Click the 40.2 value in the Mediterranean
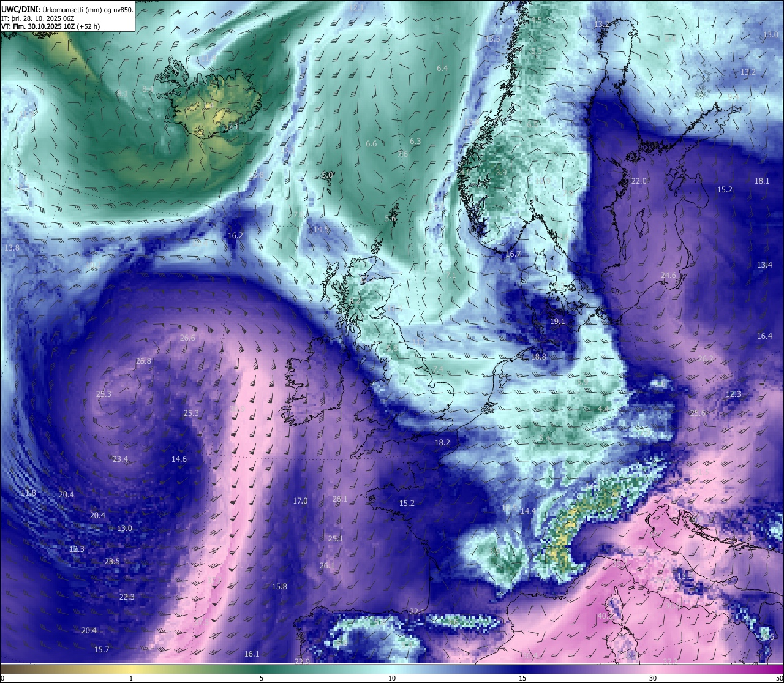 point(605,616)
